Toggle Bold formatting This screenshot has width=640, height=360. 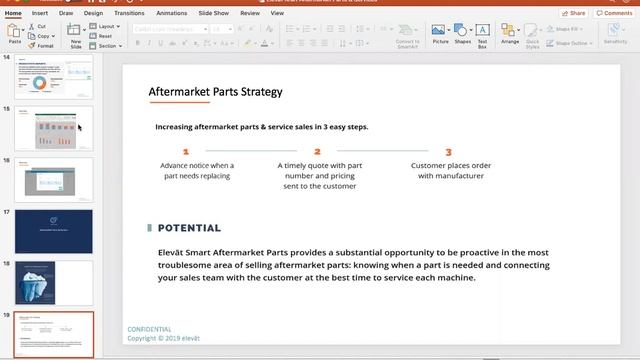coord(138,43)
